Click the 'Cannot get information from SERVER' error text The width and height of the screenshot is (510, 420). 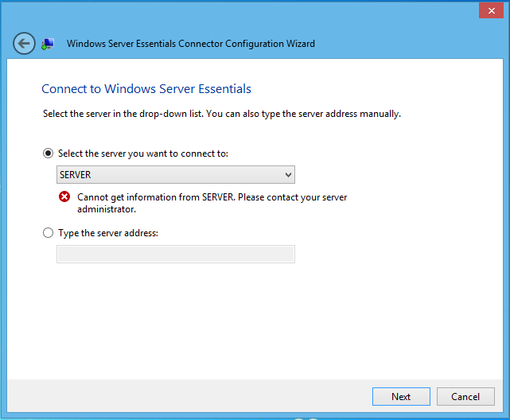(212, 203)
